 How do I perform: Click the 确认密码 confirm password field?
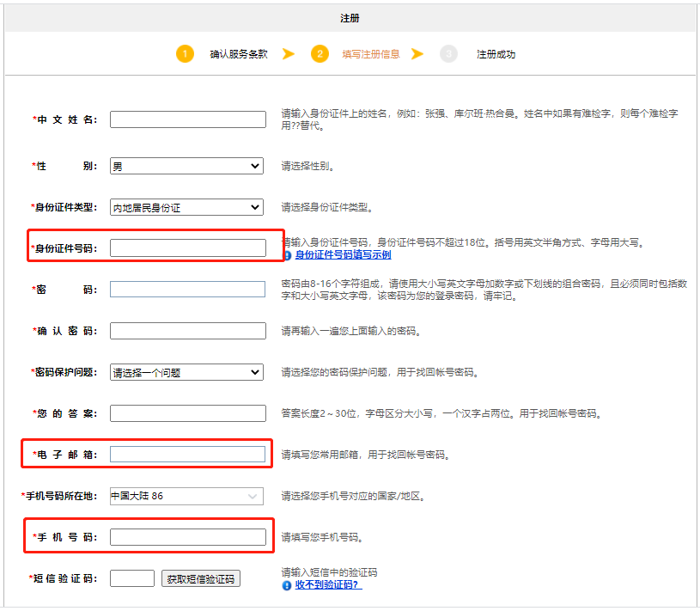(187, 330)
